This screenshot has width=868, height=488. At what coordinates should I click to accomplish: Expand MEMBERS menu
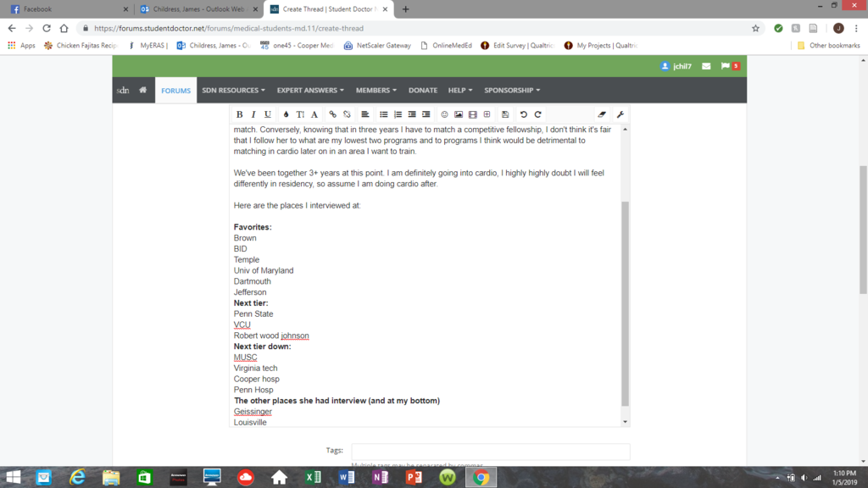tap(376, 90)
